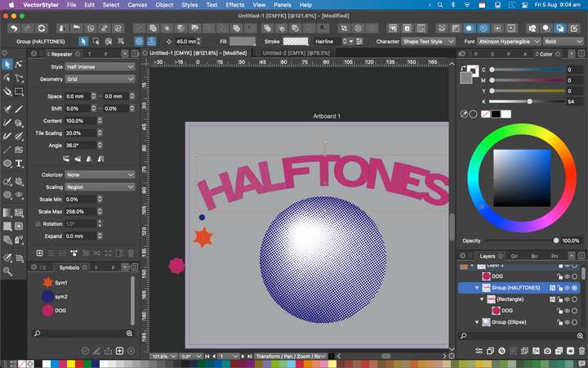
Task: Toggle visibility of Group (HALFTONES) layer
Action: [x=567, y=288]
